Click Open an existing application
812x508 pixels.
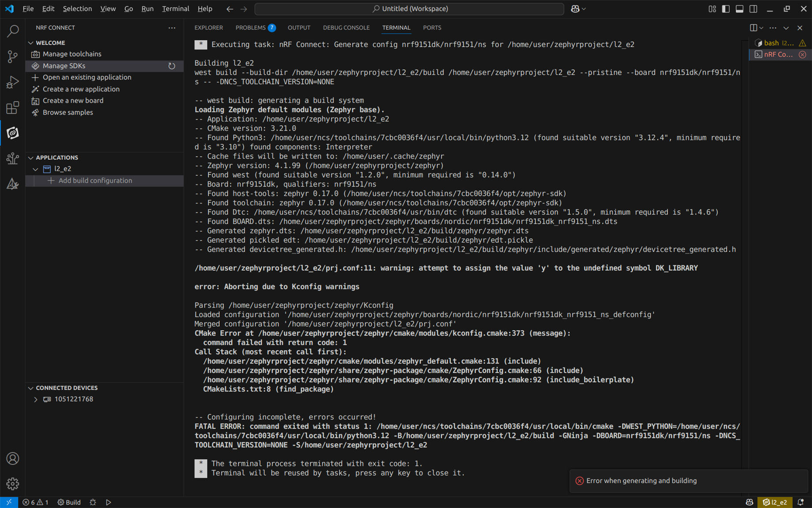click(87, 77)
